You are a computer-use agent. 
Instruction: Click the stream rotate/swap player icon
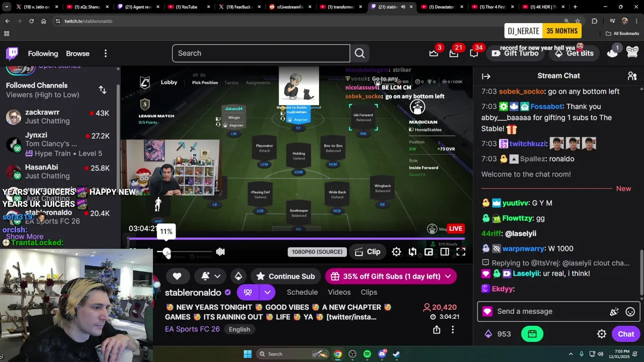tap(413, 252)
